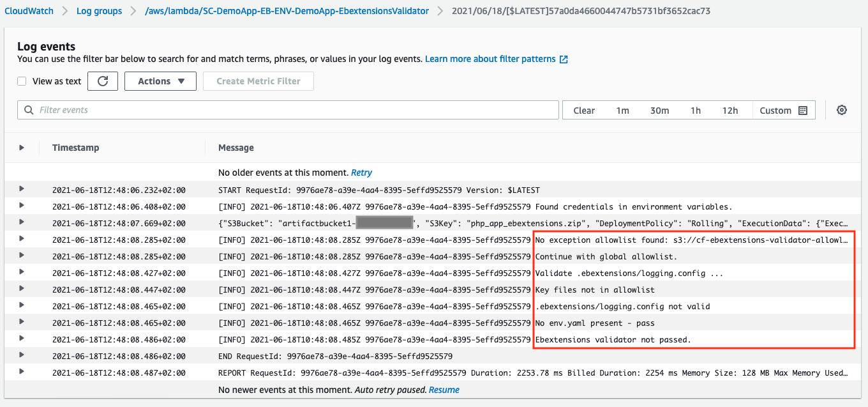Screen dimensions: 868x407
Task: Select the 30m time range
Action: 659,111
